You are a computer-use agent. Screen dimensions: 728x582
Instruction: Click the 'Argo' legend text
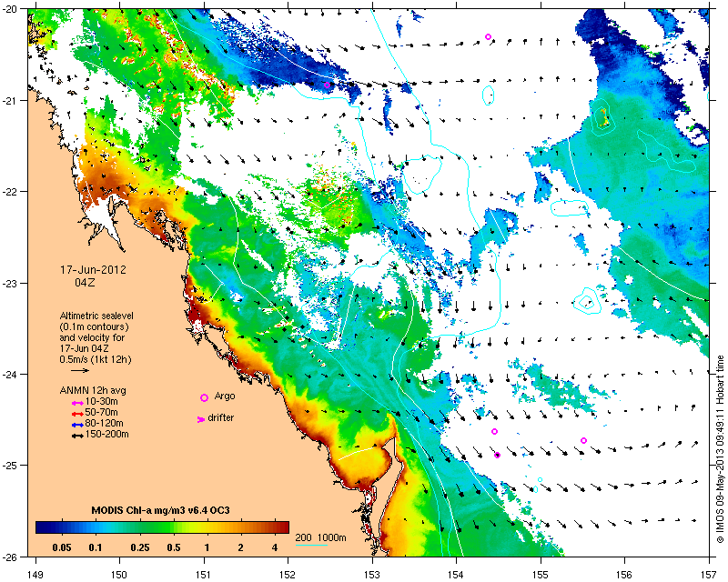[x=225, y=396]
